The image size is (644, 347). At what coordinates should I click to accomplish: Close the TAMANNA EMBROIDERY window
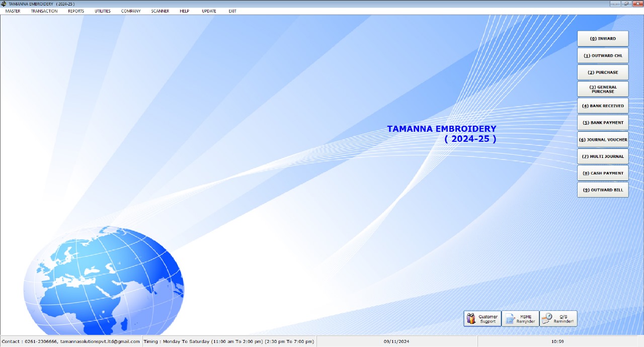(x=637, y=4)
